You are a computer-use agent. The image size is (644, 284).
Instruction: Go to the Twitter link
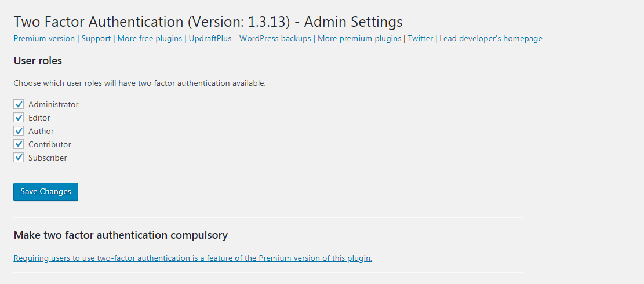point(420,39)
